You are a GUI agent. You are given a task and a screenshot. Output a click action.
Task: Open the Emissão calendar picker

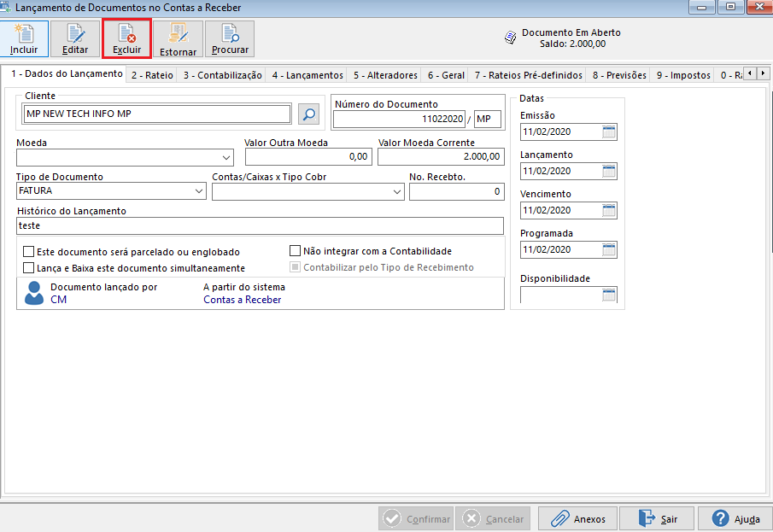pos(609,132)
